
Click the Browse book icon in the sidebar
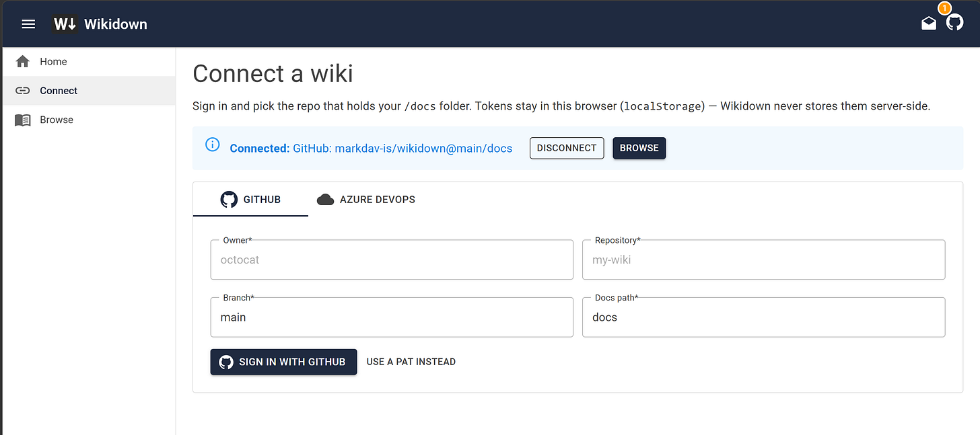point(22,120)
